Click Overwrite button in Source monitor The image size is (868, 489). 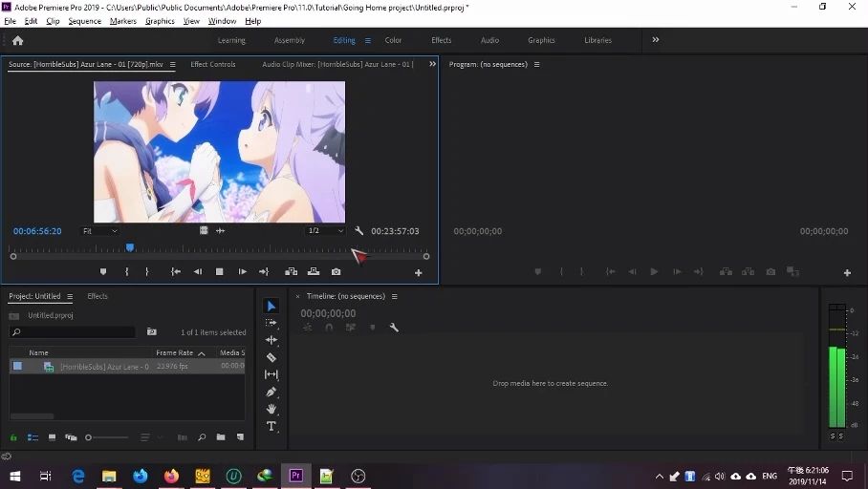coord(314,271)
